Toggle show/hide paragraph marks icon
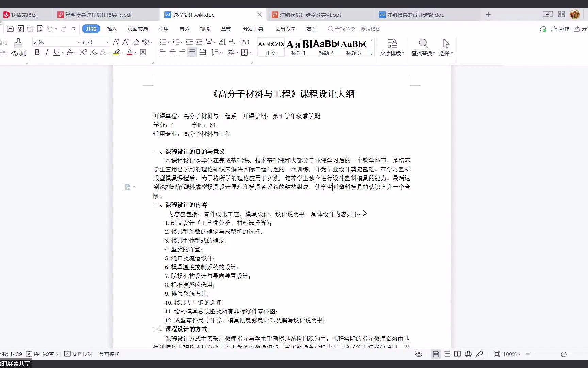 (x=232, y=42)
